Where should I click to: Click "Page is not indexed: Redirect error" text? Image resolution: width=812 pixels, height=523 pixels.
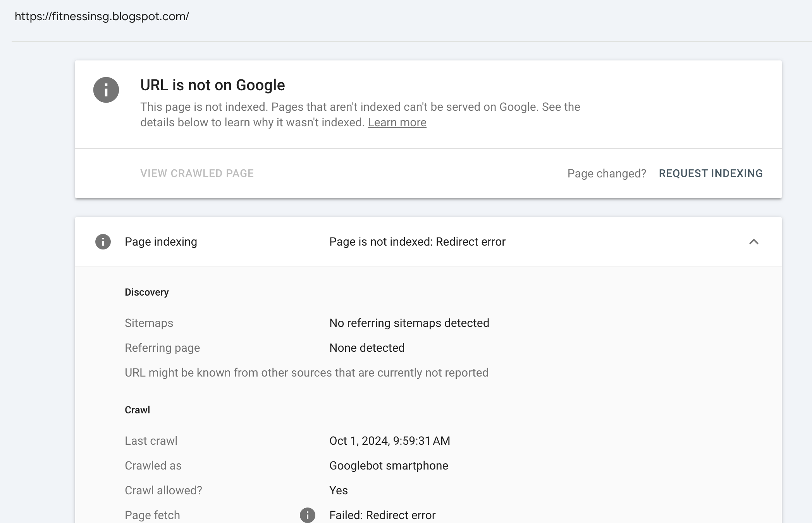(417, 241)
